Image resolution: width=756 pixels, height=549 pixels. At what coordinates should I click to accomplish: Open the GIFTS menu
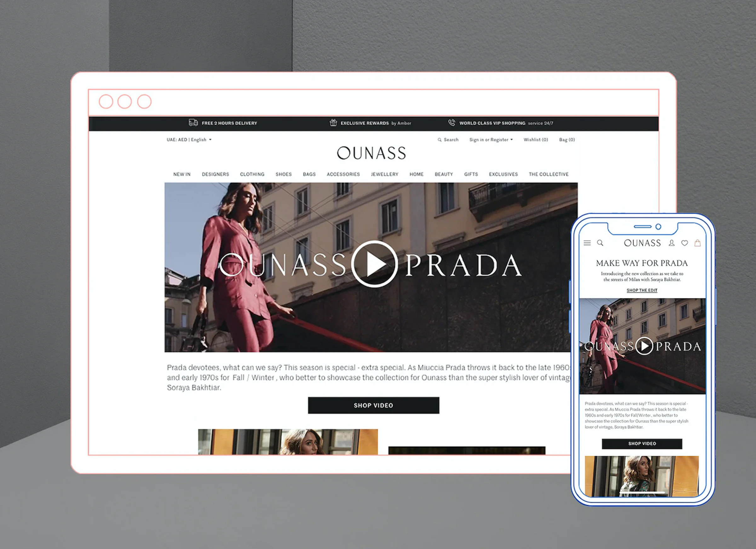tap(471, 174)
